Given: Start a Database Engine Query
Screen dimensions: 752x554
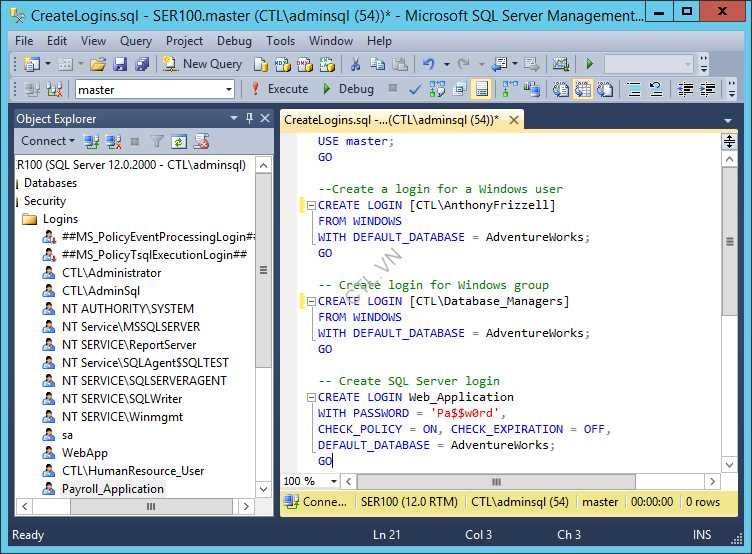Looking at the screenshot, I should 260,64.
